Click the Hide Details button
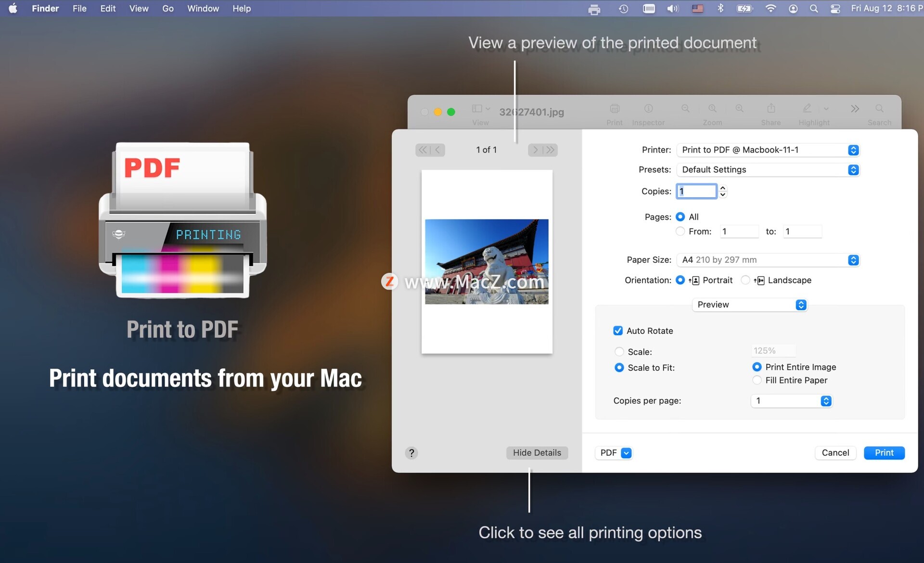This screenshot has height=563, width=924. pyautogui.click(x=537, y=453)
